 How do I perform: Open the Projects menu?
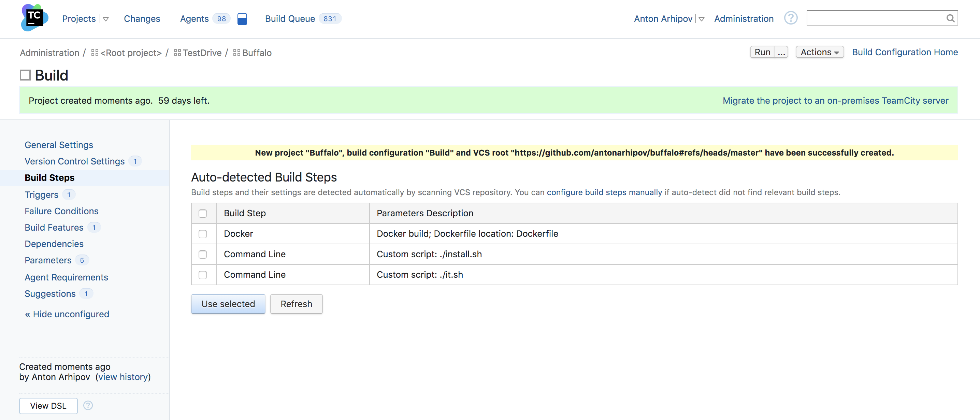tap(79, 19)
